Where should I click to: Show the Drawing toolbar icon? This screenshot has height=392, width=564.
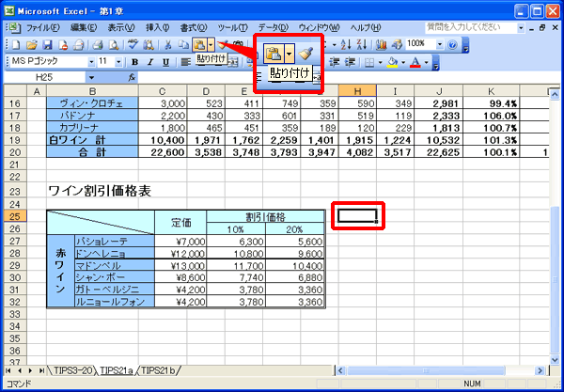tap(397, 44)
